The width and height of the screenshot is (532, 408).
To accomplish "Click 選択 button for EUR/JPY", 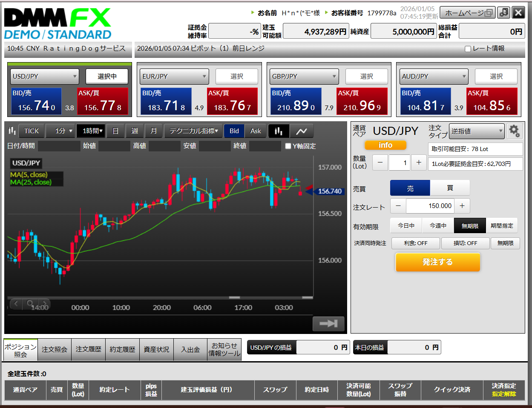I will [237, 77].
